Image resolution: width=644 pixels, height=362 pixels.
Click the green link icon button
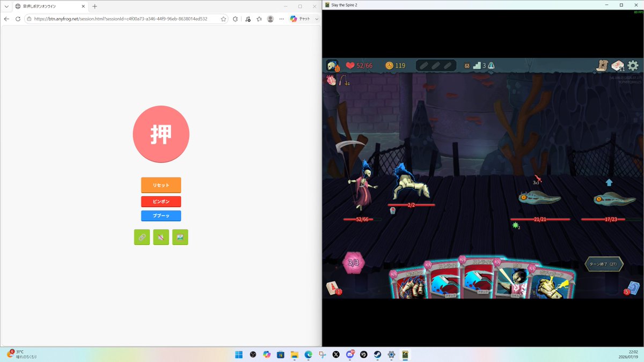(142, 237)
